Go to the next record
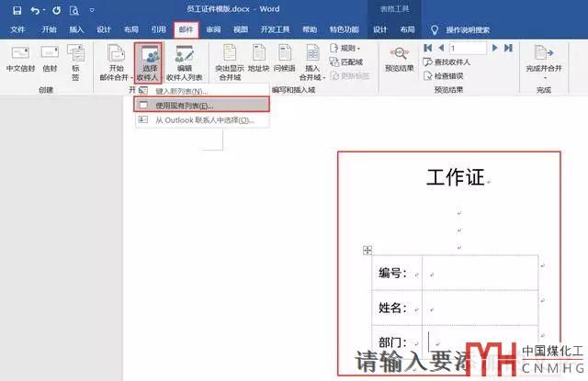 click(x=495, y=48)
